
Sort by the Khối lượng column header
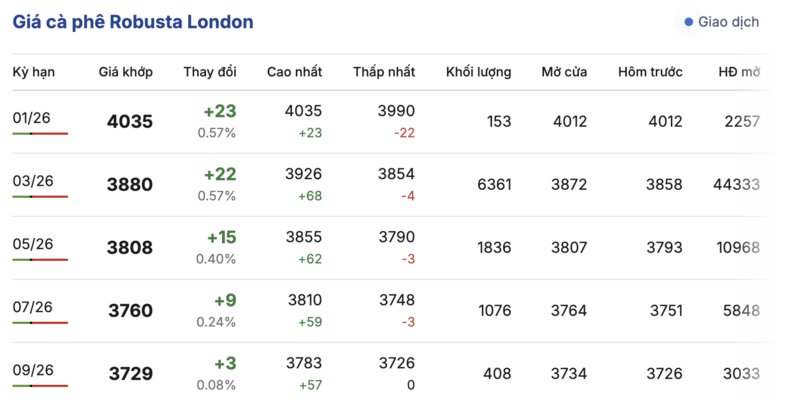478,72
